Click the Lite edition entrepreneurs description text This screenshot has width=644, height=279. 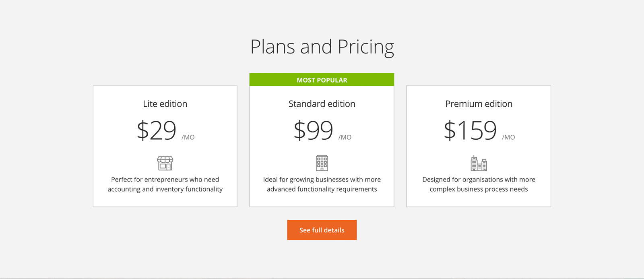coord(165,184)
